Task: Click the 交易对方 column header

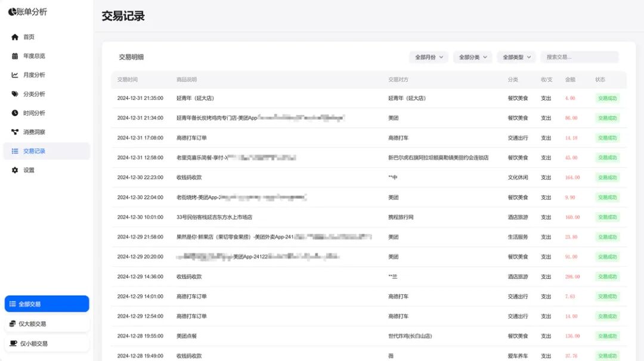Action: [398, 80]
